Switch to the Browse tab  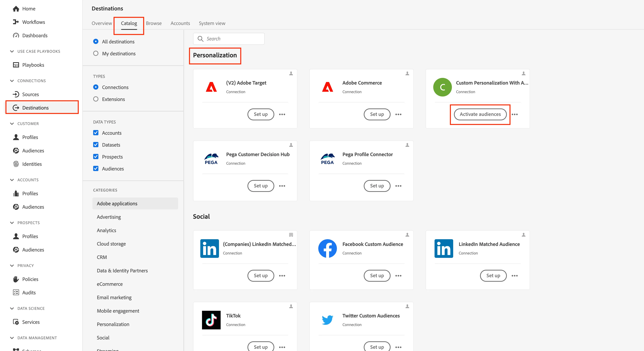click(154, 23)
